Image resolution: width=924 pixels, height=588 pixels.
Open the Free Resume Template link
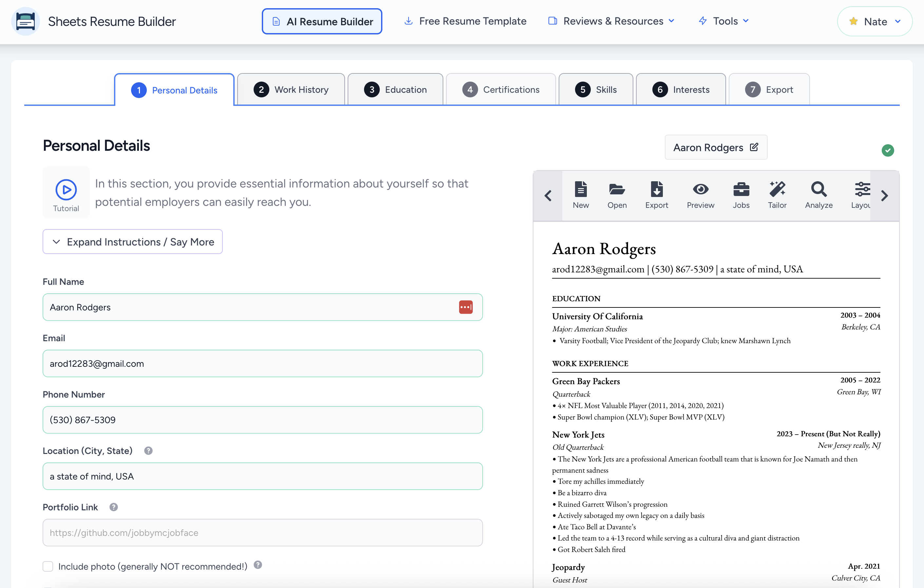click(x=465, y=21)
